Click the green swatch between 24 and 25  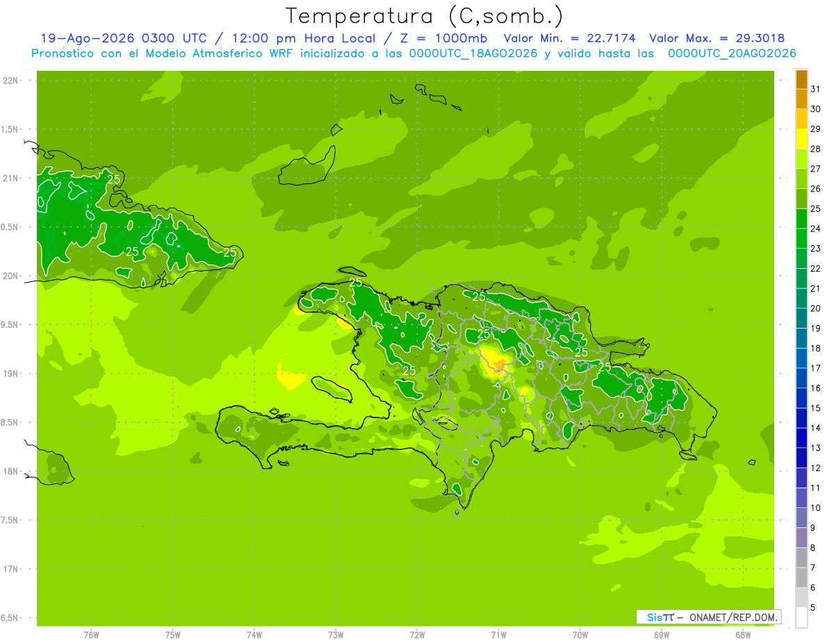[801, 219]
